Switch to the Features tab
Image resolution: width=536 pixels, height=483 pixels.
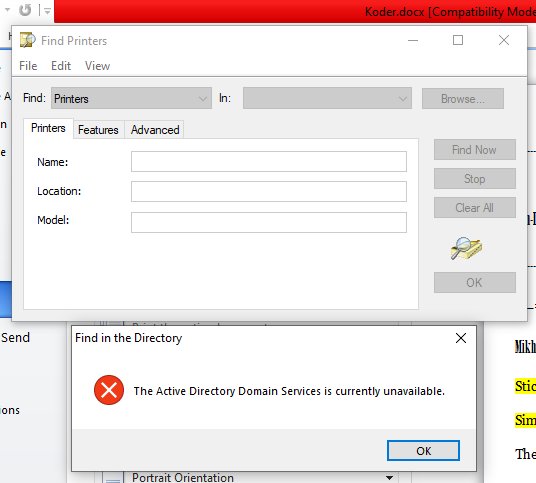[x=98, y=130]
